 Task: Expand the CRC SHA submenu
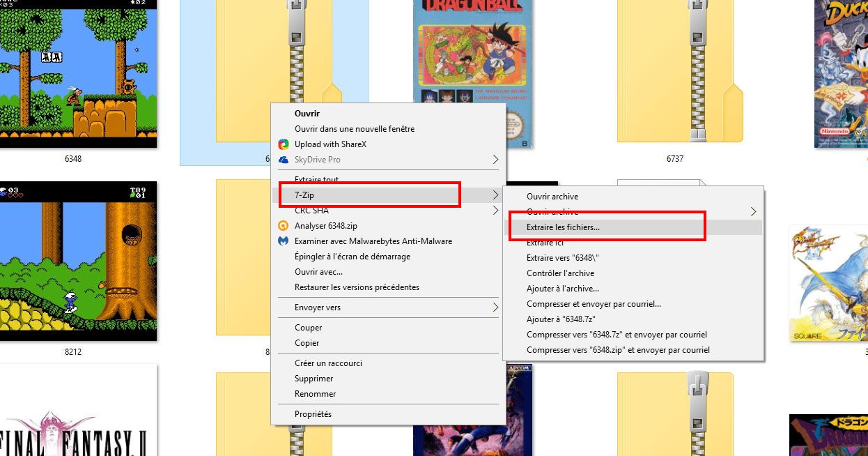tap(495, 211)
